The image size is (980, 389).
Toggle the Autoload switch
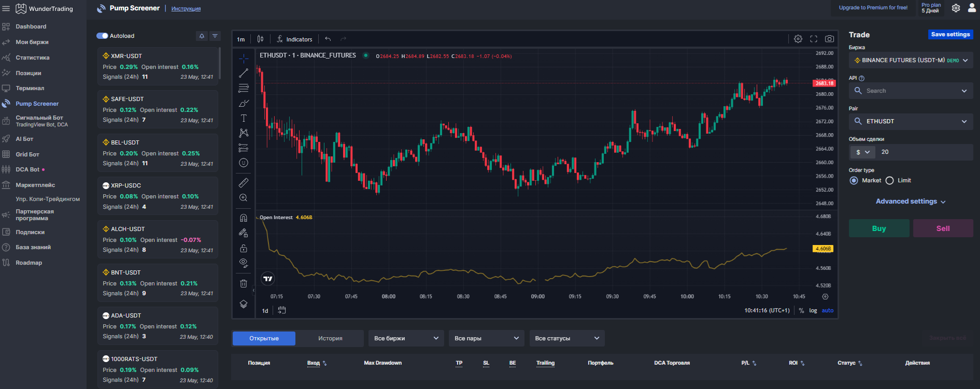[x=102, y=36]
